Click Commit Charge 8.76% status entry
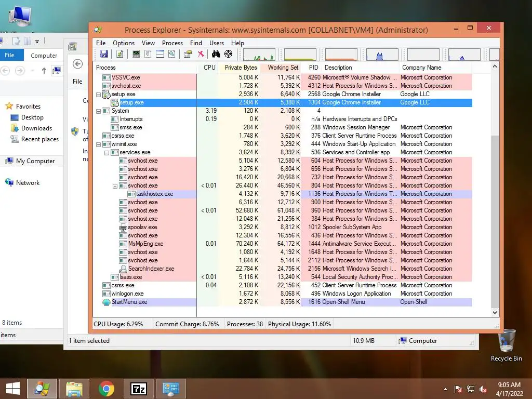The image size is (532, 399). coord(187,324)
